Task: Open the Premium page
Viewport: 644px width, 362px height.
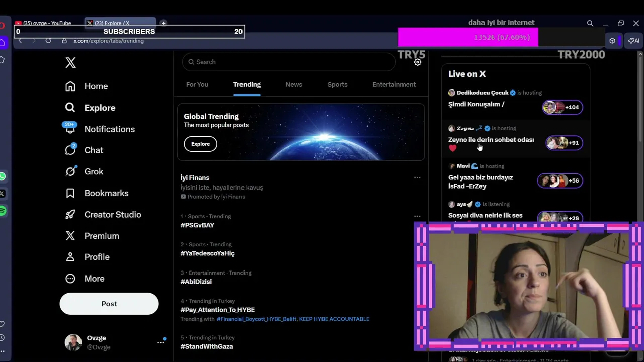Action: click(x=92, y=236)
